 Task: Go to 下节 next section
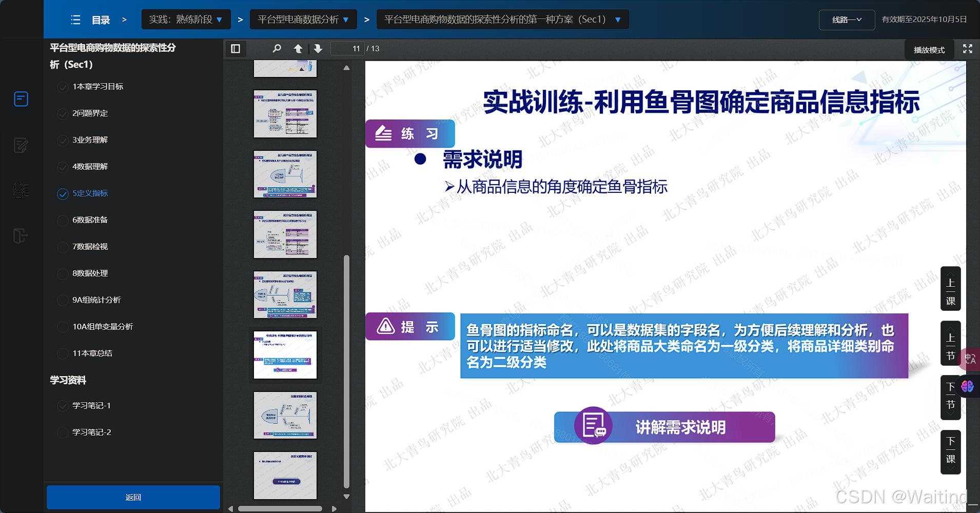click(x=951, y=398)
